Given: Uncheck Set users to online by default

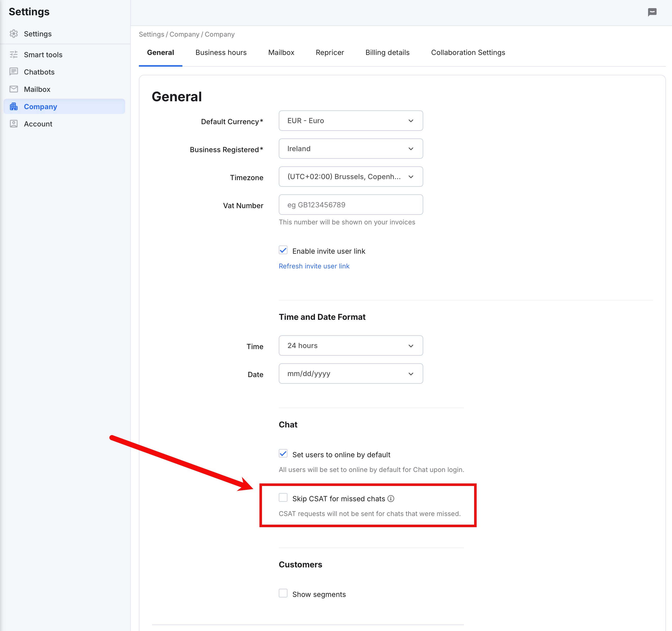Looking at the screenshot, I should tap(283, 454).
